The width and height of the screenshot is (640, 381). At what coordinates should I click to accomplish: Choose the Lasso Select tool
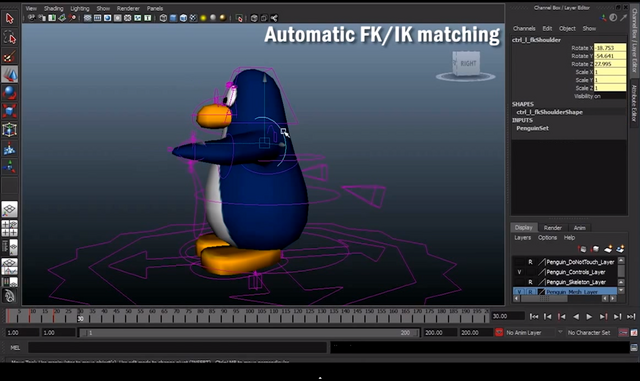pyautogui.click(x=9, y=38)
